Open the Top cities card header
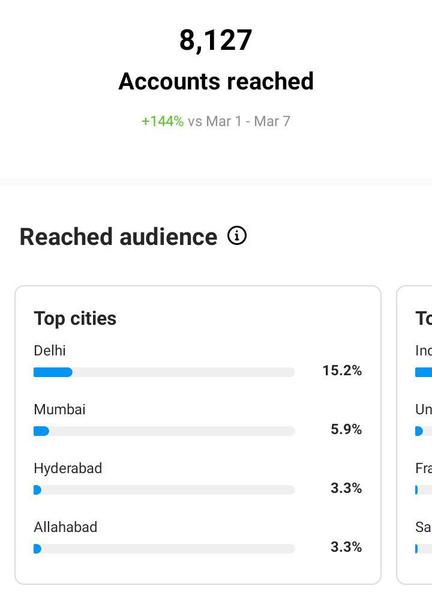The height and width of the screenshot is (598, 432). (x=75, y=318)
